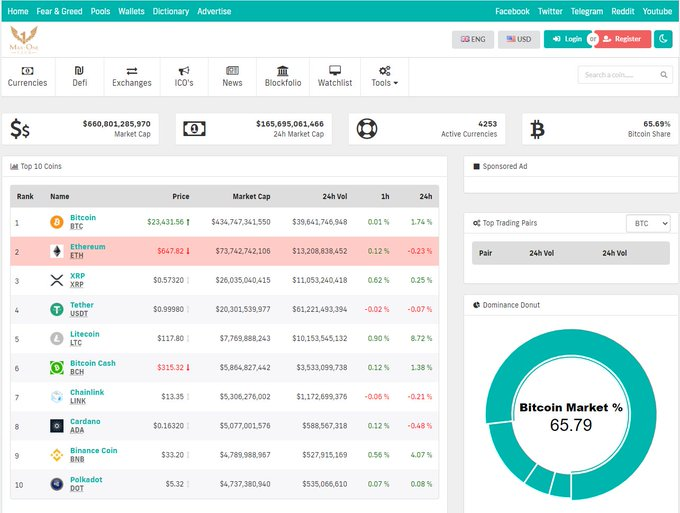Click the Active Currencies lifebuoy icon
This screenshot has height=513, width=680.
pyautogui.click(x=367, y=129)
